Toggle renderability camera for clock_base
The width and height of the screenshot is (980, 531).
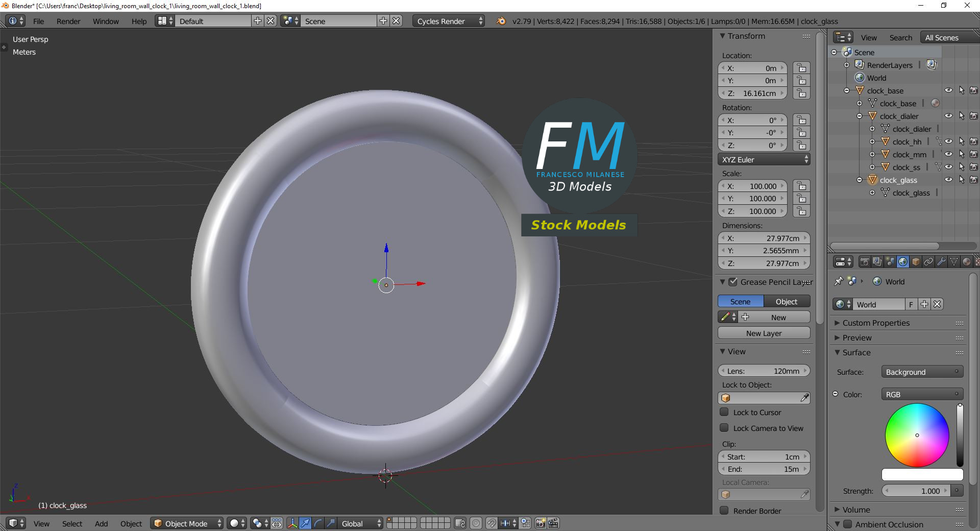974,90
